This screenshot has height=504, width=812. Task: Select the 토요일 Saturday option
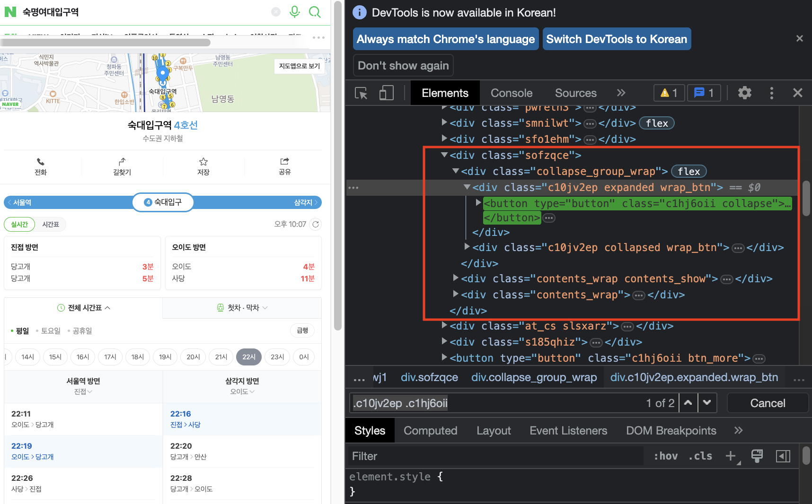(48, 330)
